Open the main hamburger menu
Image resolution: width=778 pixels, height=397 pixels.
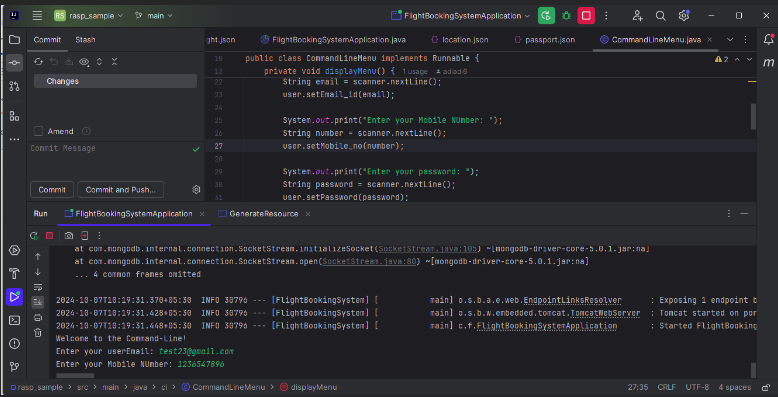tap(37, 16)
